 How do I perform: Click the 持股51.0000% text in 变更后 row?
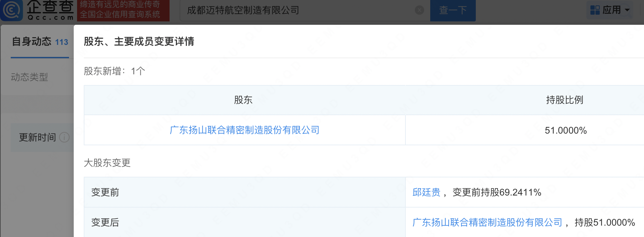point(605,223)
